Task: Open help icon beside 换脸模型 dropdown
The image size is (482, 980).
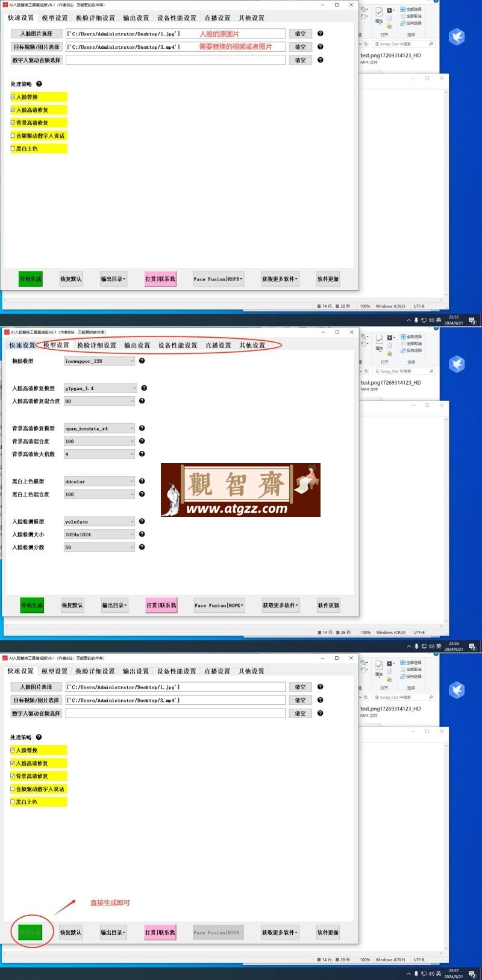Action: [142, 361]
